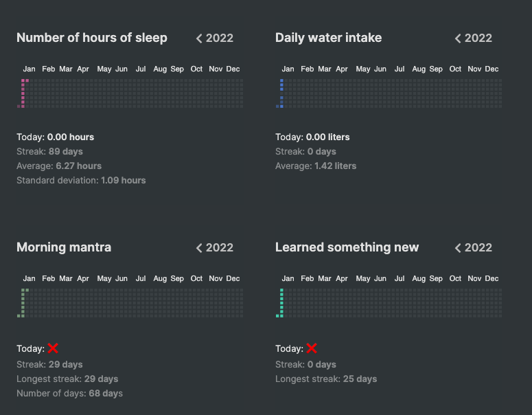Image resolution: width=532 pixels, height=415 pixels.
Task: Show previous year for Morning mantra
Action: coord(199,248)
